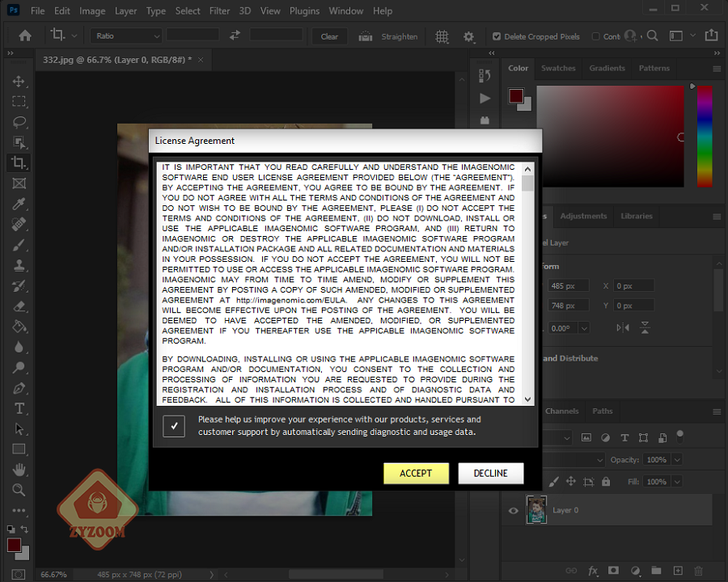
Task: Click the Layer 0 thumbnail
Action: [536, 509]
